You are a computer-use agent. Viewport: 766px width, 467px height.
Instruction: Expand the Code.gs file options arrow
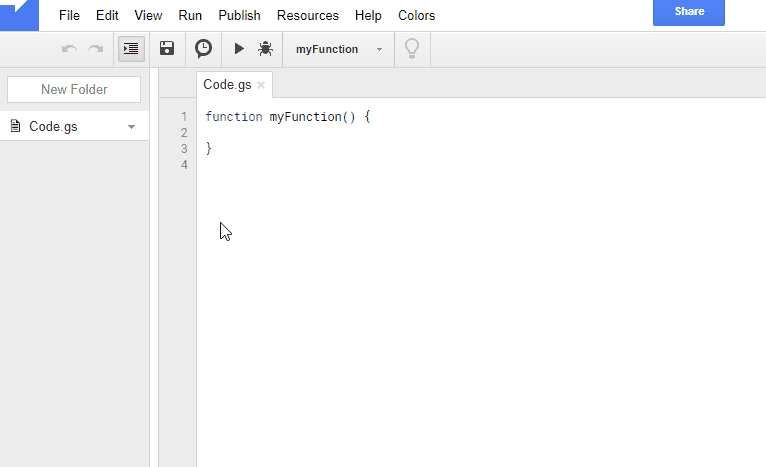[x=131, y=127]
